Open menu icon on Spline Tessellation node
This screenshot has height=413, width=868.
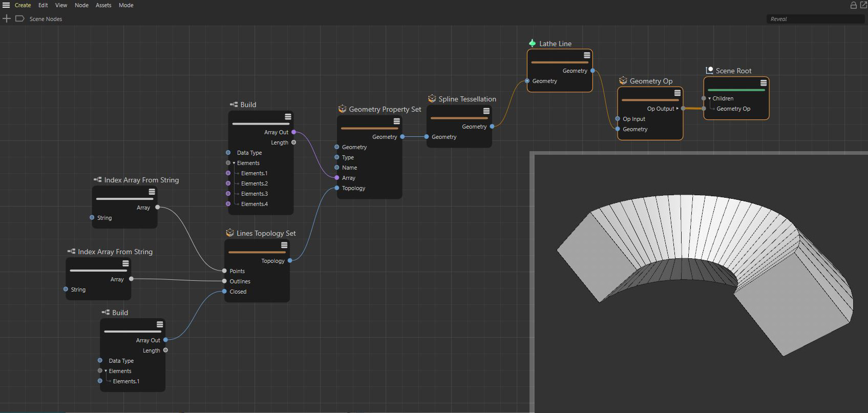[486, 111]
